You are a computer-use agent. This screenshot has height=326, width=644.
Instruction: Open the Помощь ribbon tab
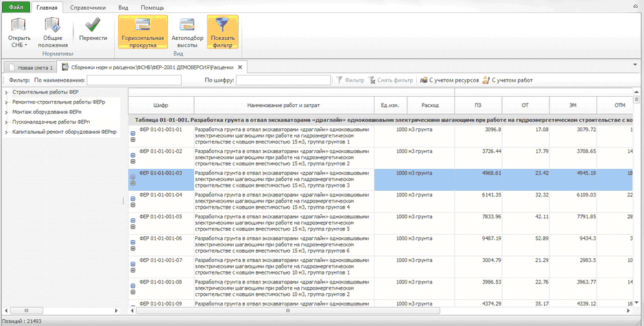[152, 8]
